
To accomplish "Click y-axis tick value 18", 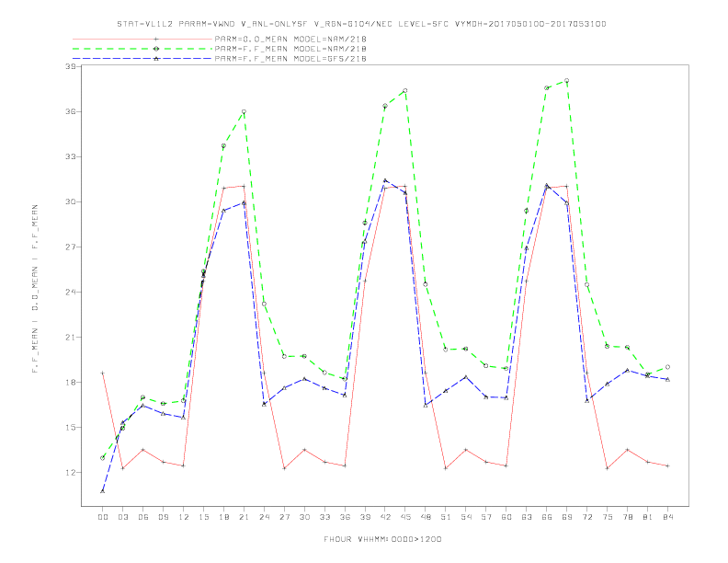I will point(70,382).
